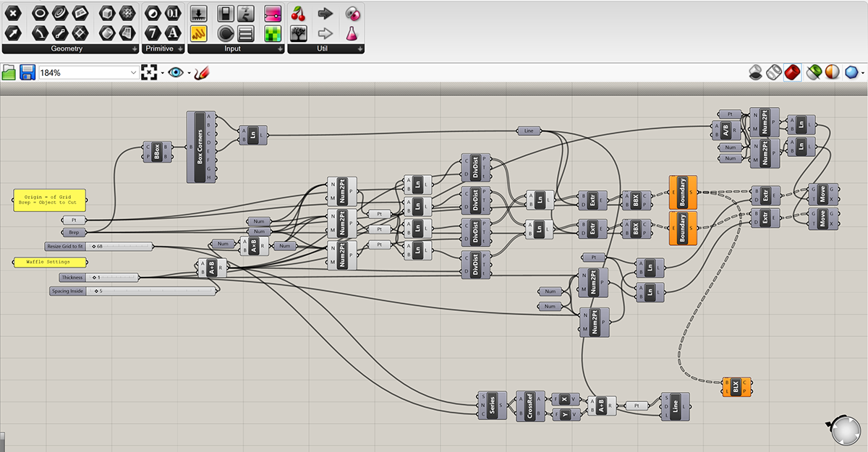Click the dark arrow Jump icon in Util
868x452 pixels.
tap(325, 13)
